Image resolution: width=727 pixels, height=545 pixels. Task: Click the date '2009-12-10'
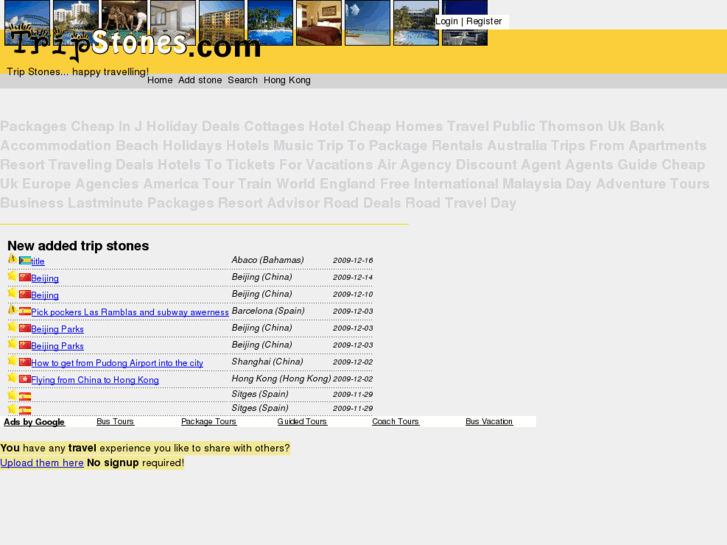coord(353,294)
